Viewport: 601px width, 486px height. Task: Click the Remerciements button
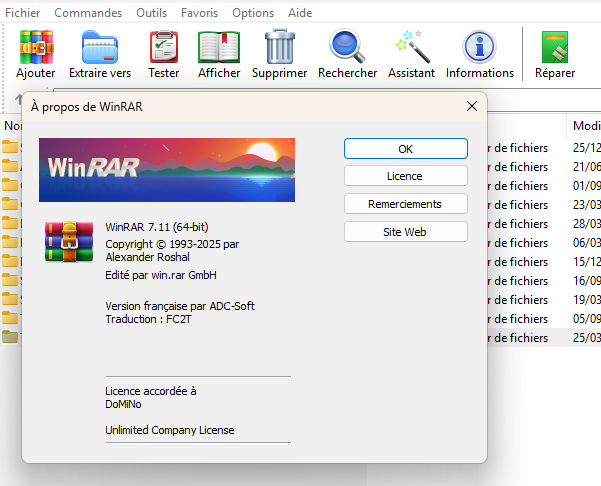click(x=406, y=204)
